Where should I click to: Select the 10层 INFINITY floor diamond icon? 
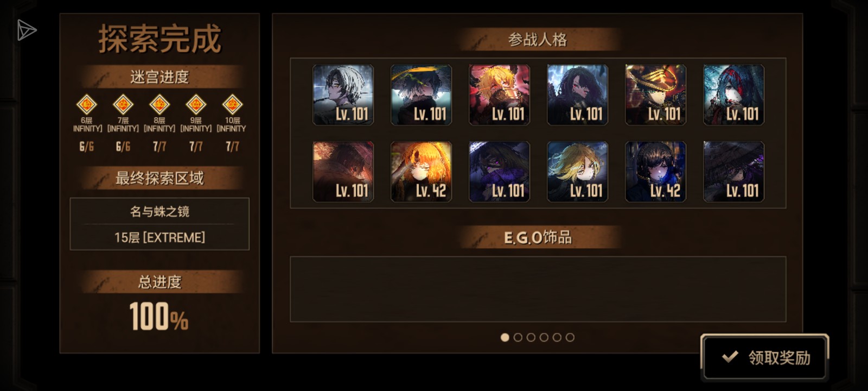[x=232, y=104]
